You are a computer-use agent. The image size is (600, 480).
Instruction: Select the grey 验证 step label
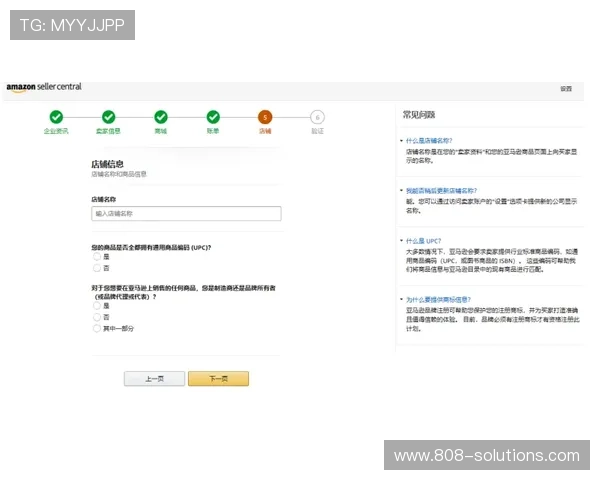pos(317,131)
